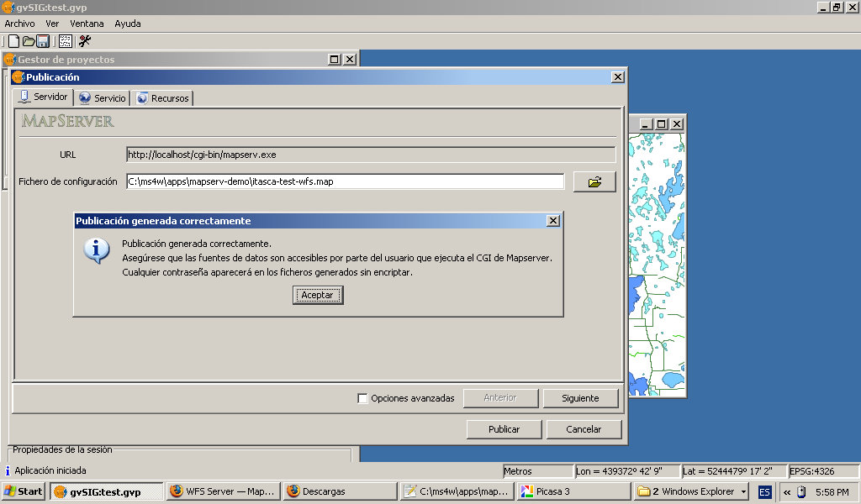Open the Ventana menu
The image size is (861, 504).
[x=87, y=24]
